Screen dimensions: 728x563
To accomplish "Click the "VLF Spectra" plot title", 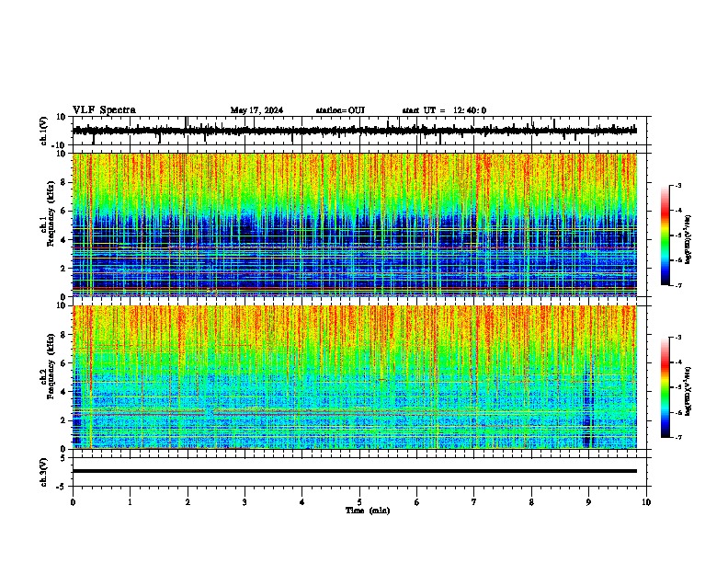I will point(104,110).
